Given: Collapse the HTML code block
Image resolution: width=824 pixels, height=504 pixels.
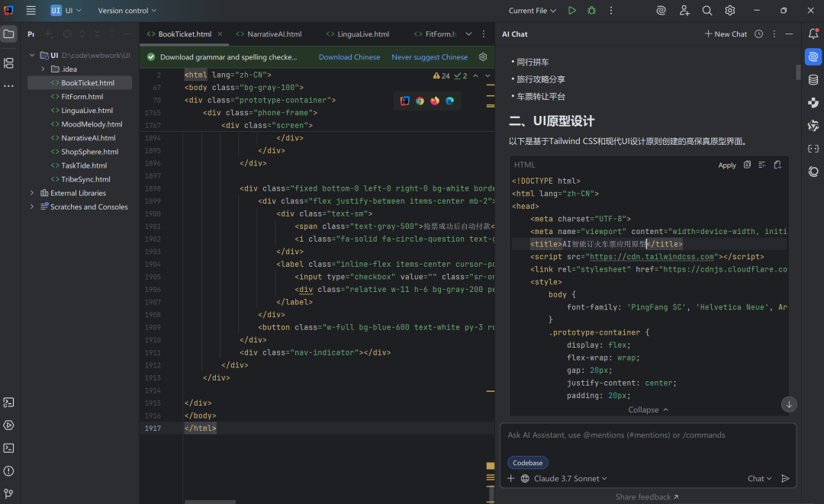Looking at the screenshot, I should click(648, 409).
